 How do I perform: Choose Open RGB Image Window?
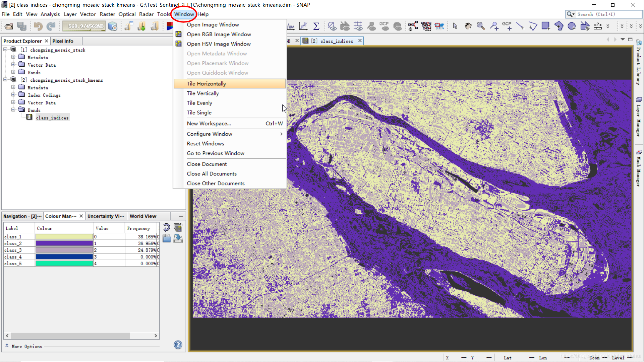(230, 34)
